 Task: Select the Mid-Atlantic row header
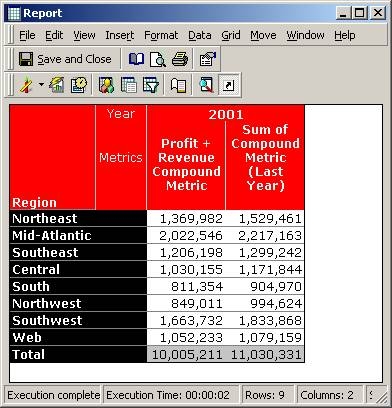click(78, 236)
